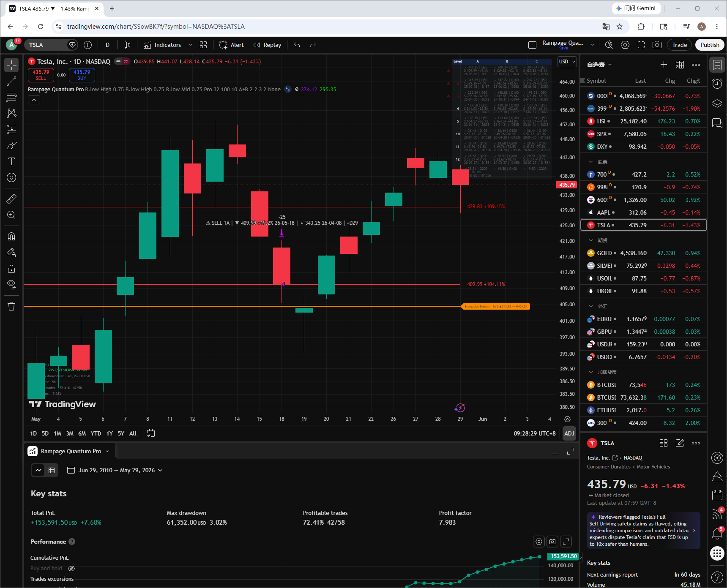Switch strategy report to table view
Screen dimensions: 727x588
click(x=52, y=470)
